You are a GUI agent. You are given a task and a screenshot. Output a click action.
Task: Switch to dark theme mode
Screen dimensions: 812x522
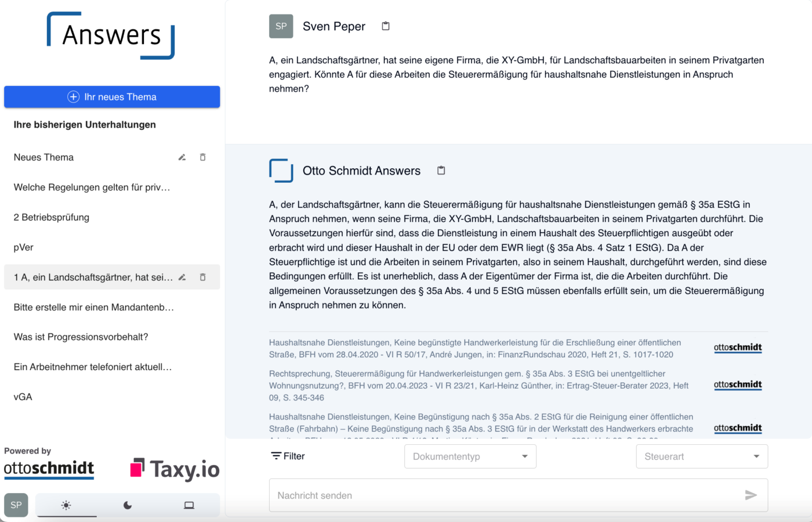[128, 505]
